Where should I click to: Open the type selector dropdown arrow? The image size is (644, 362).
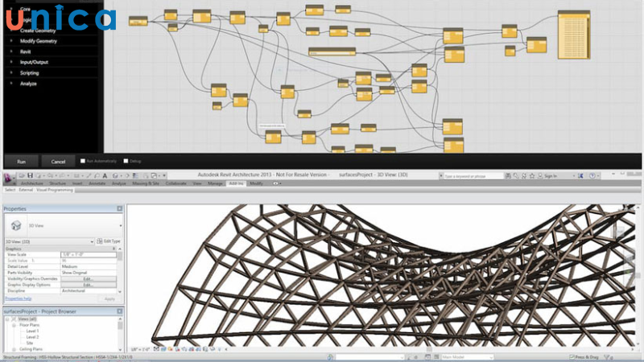(x=120, y=226)
